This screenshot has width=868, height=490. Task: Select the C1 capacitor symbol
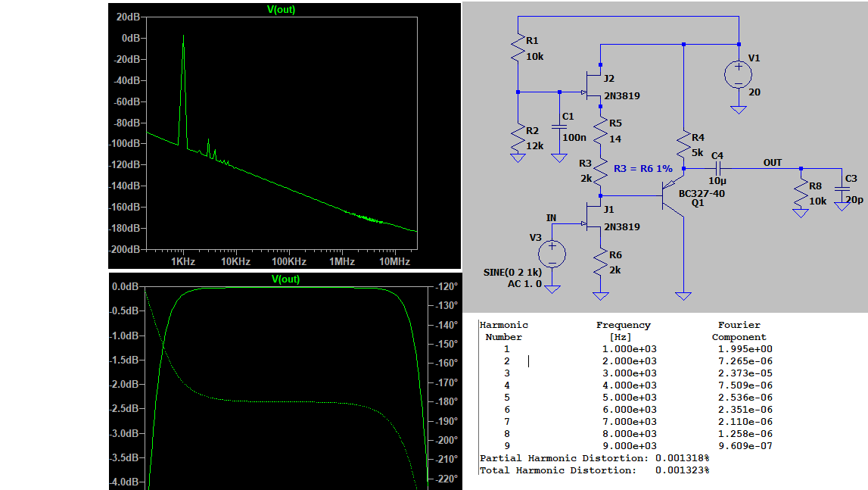tap(559, 127)
